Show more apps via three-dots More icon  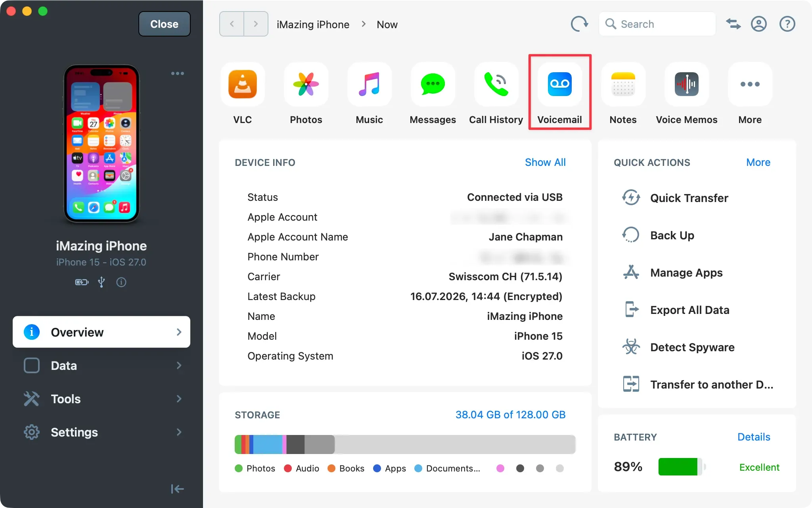coord(750,84)
